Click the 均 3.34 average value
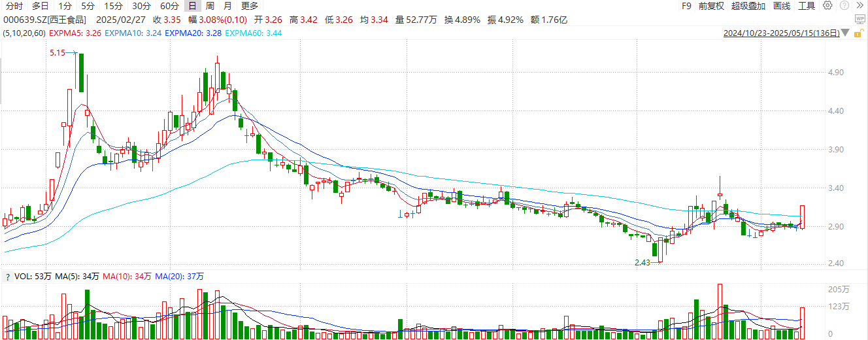This screenshot has height=340, width=868. point(374,20)
